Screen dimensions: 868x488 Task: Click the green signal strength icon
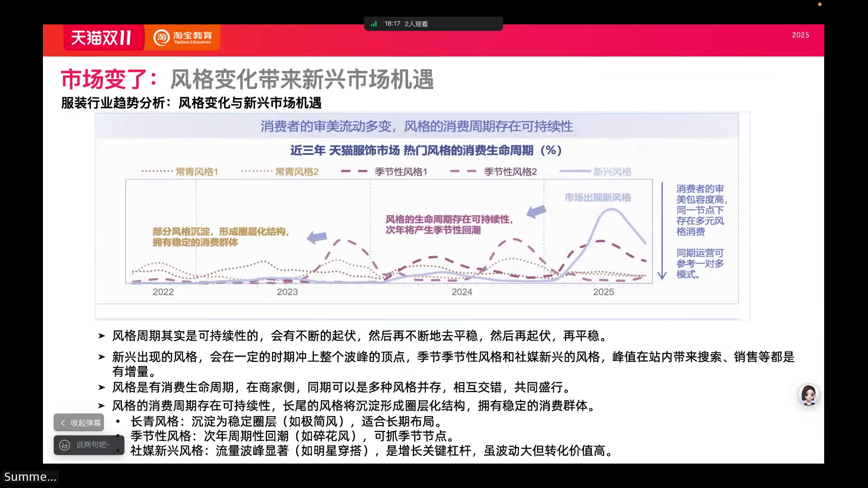[374, 23]
